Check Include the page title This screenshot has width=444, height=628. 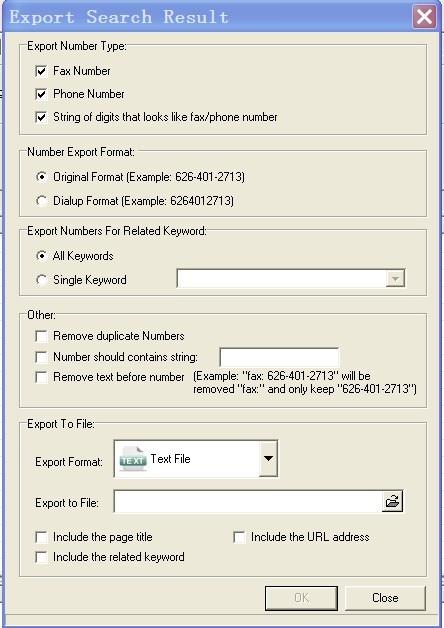(x=41, y=537)
